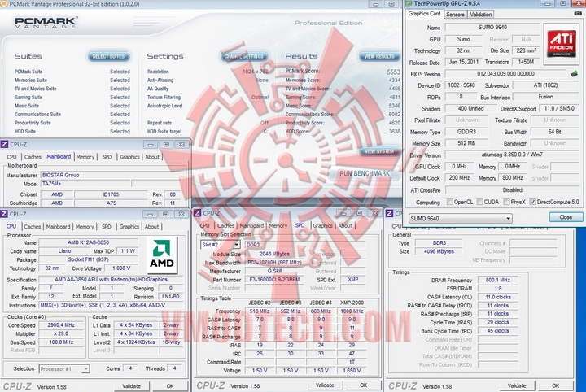Click the PCMark Vantage title bar icon
This screenshot has width=586, height=392.
click(x=5, y=4)
